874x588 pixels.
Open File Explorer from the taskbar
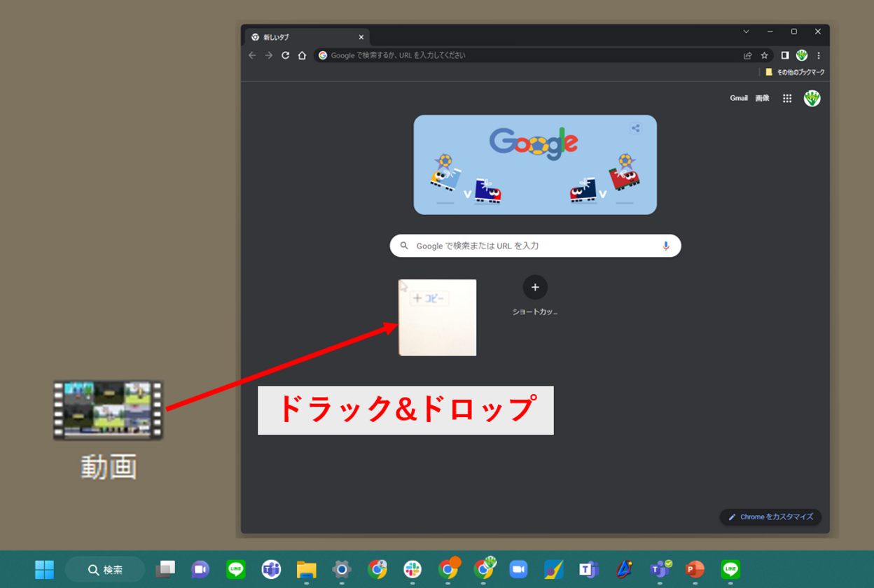(306, 570)
